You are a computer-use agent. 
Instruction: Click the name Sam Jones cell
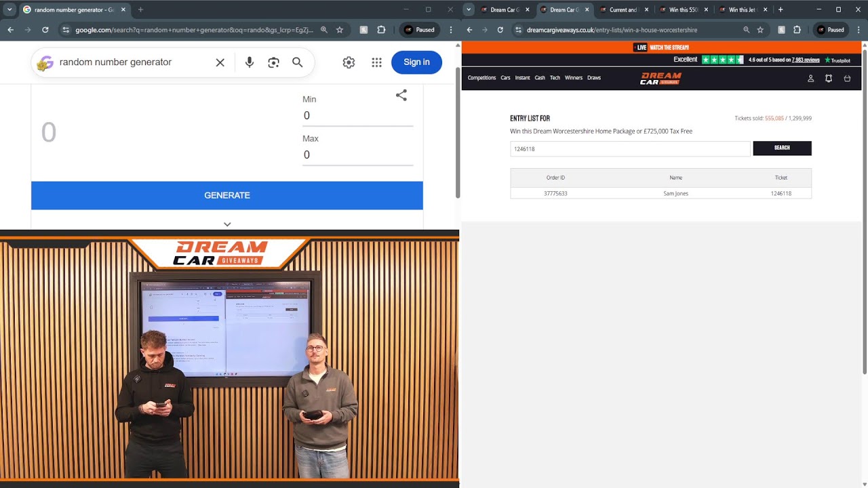(x=675, y=193)
